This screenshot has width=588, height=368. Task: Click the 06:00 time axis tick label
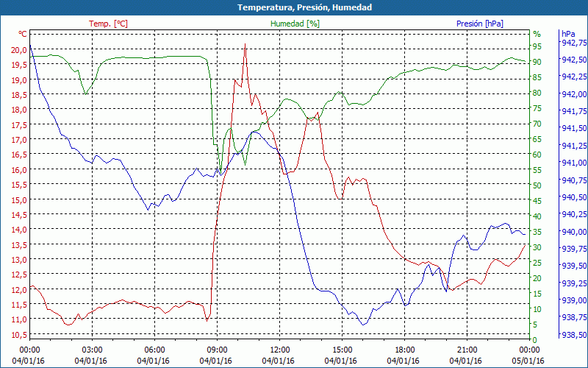(x=154, y=350)
